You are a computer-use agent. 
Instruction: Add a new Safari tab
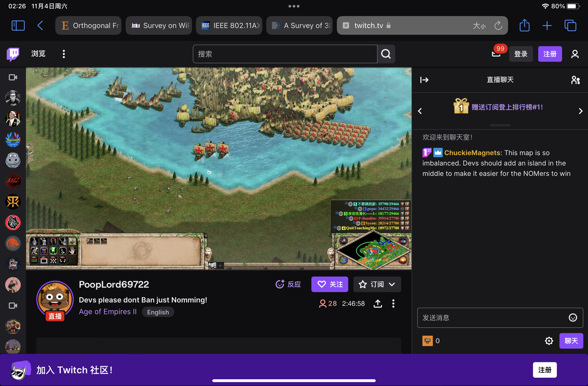[547, 25]
